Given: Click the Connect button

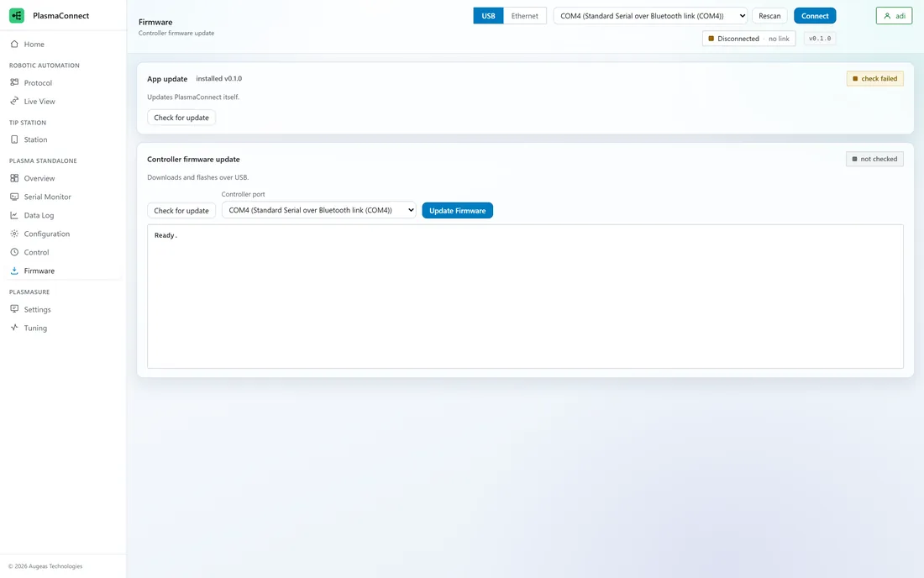Looking at the screenshot, I should [x=815, y=16].
